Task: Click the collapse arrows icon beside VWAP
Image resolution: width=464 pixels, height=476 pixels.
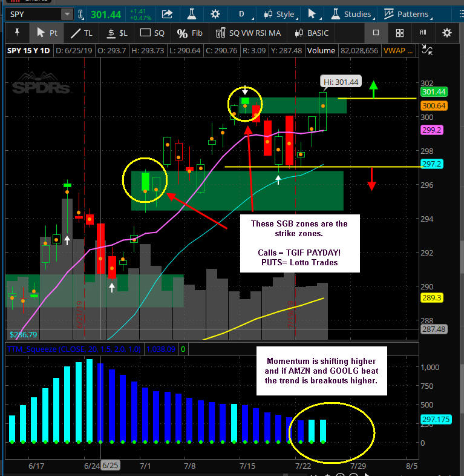Action: coord(427,50)
